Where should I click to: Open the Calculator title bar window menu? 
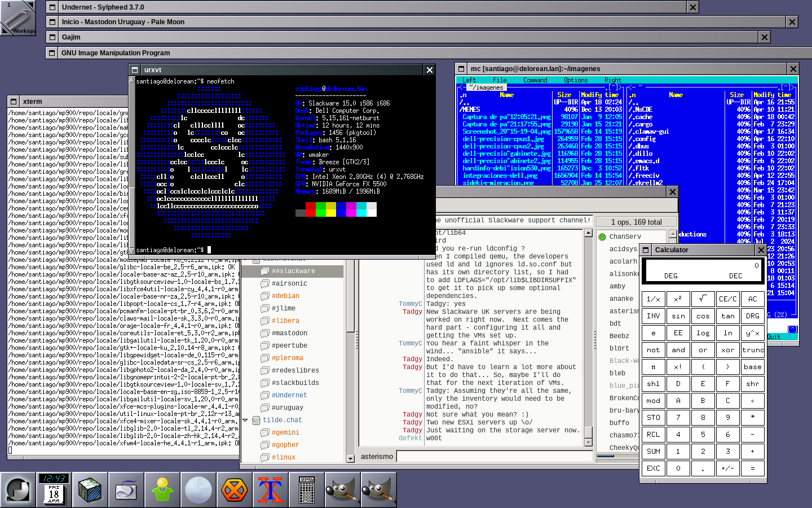pyautogui.click(x=646, y=250)
